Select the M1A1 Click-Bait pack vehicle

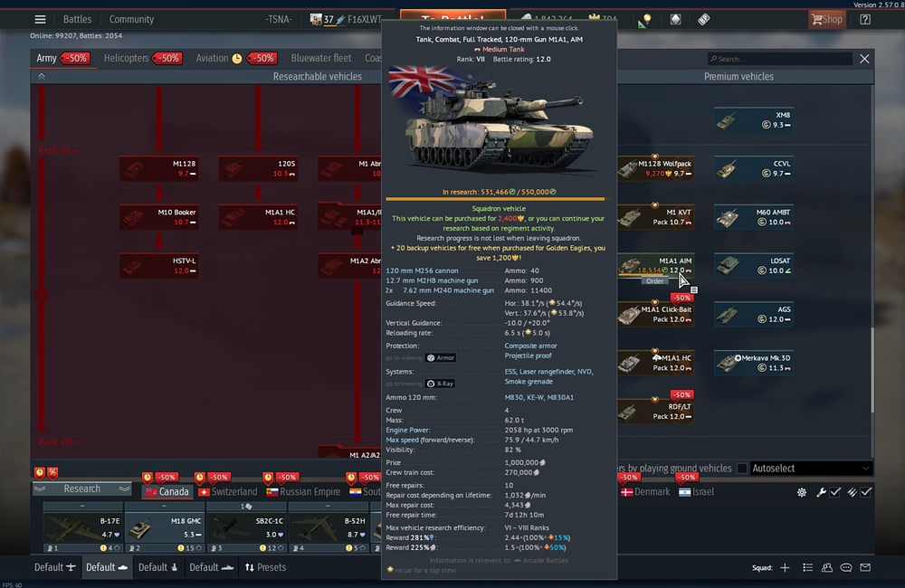tap(655, 314)
